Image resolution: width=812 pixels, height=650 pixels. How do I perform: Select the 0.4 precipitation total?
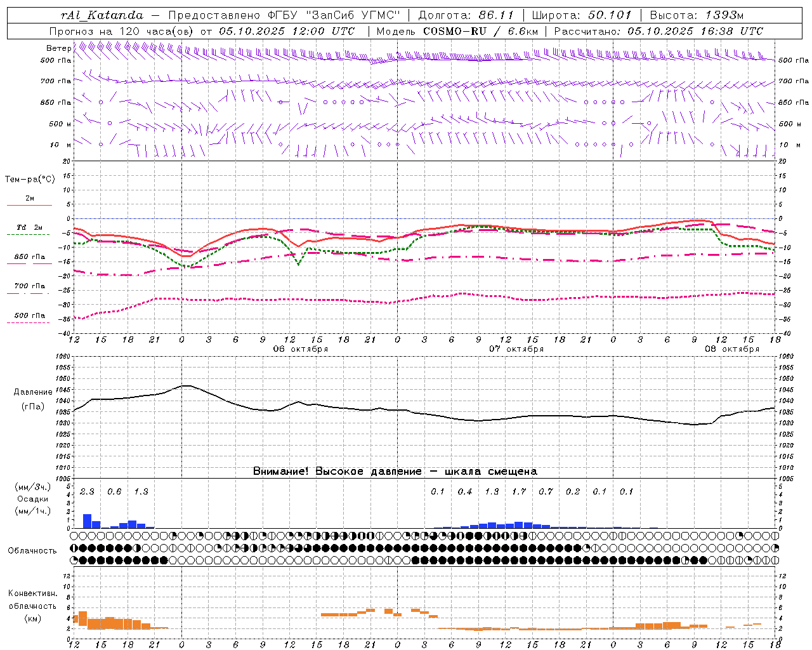[x=465, y=492]
